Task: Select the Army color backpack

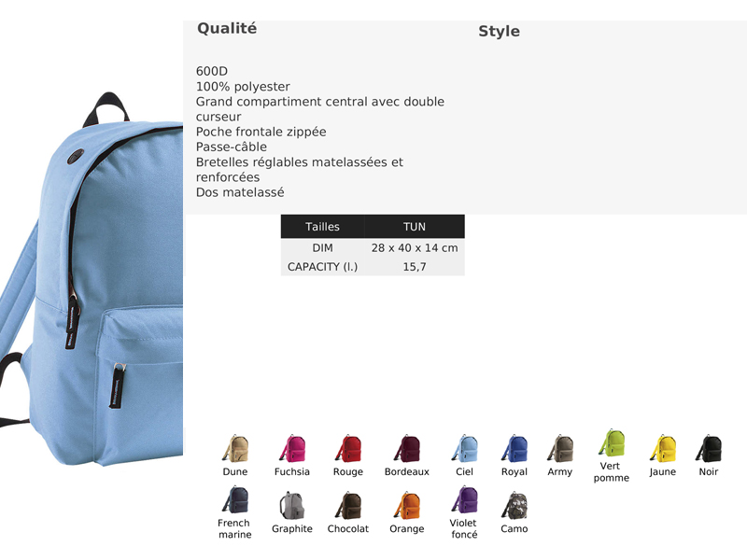Action: pos(559,448)
